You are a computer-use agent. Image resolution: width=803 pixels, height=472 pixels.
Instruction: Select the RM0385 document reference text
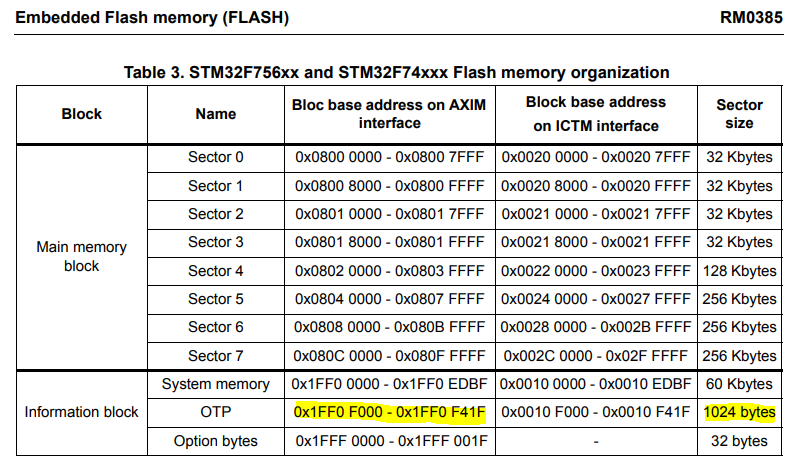(x=751, y=17)
